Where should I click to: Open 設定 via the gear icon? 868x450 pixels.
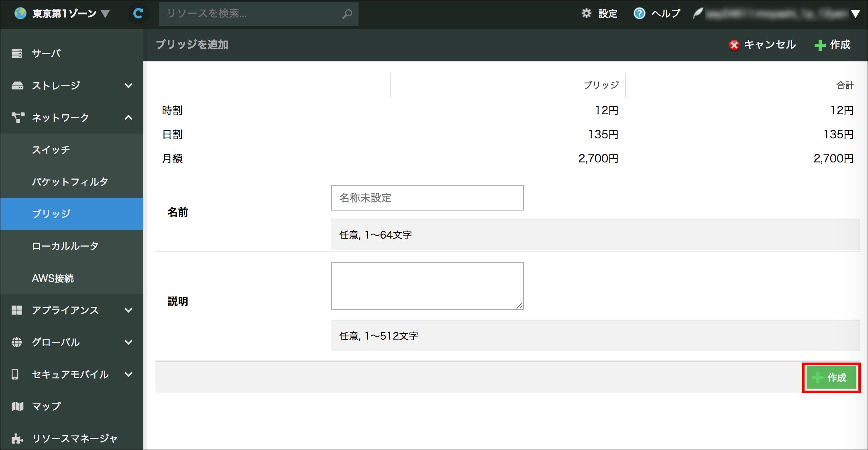[x=587, y=14]
